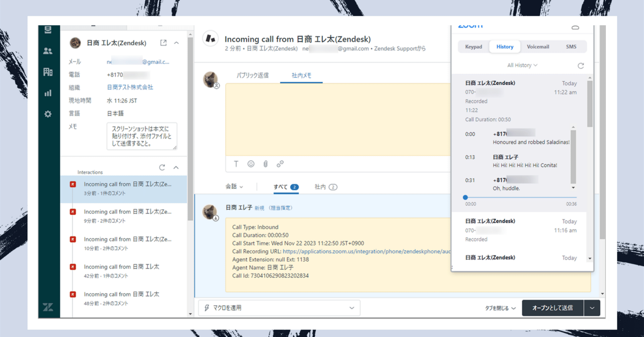Expand the マクロを適用 dropdown
Screen dimensions: 644x337
pyautogui.click(x=351, y=308)
